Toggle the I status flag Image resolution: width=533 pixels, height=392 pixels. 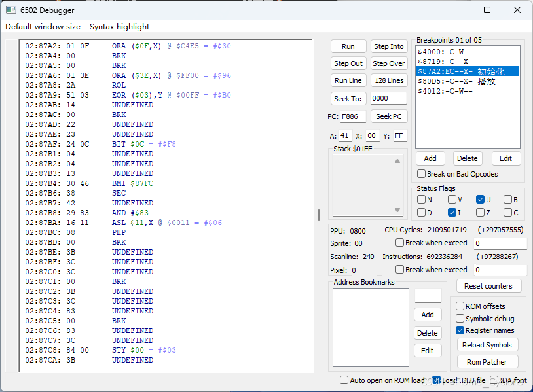coord(452,213)
